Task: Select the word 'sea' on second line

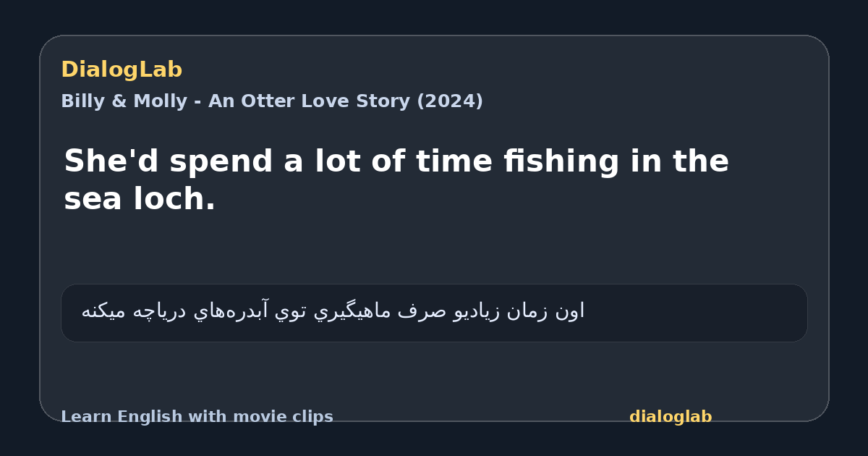Action: [92, 200]
